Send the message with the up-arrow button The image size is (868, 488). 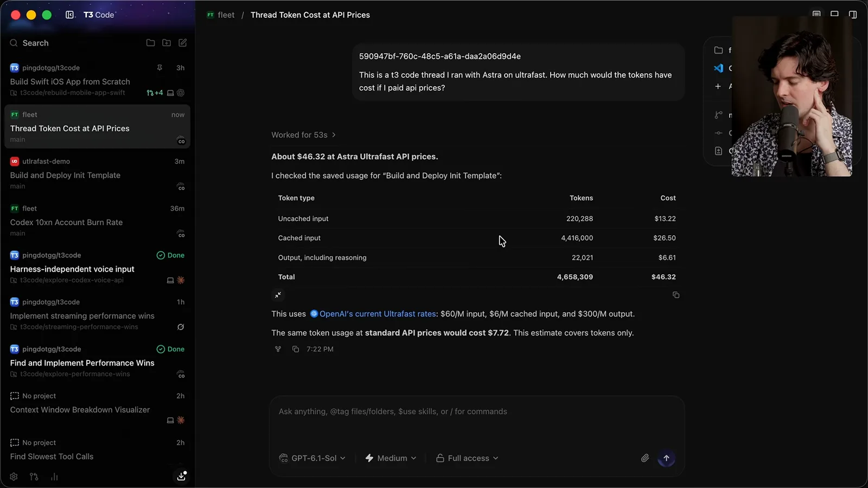coord(666,458)
